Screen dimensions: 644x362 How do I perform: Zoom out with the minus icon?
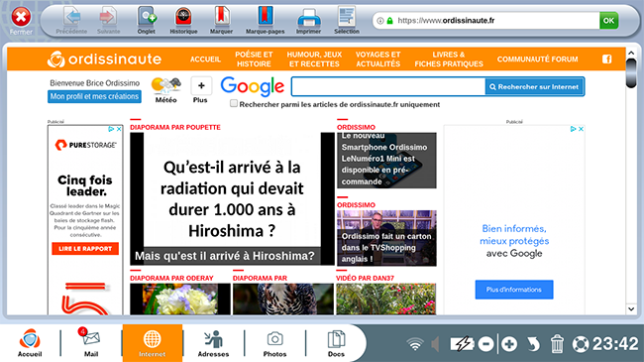point(485,344)
